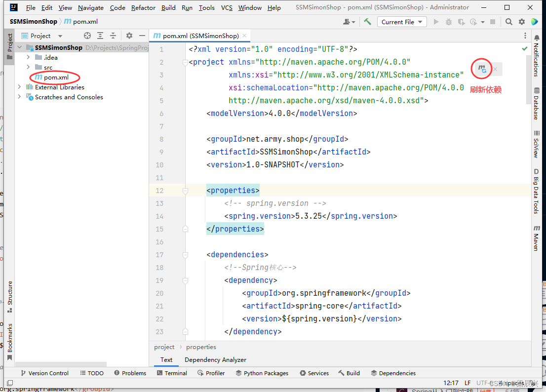The image size is (546, 392).
Task: Open the Python Packages tool window
Action: tap(262, 373)
